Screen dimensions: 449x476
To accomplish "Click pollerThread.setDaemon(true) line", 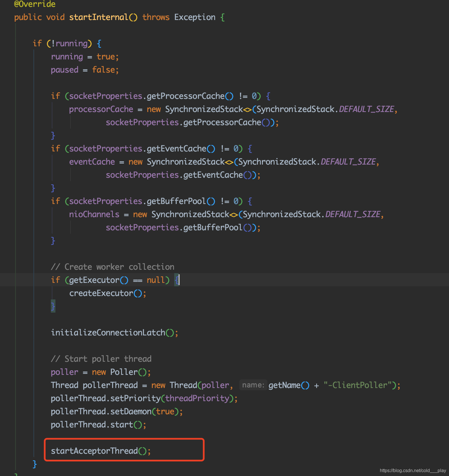I will click(x=117, y=411).
